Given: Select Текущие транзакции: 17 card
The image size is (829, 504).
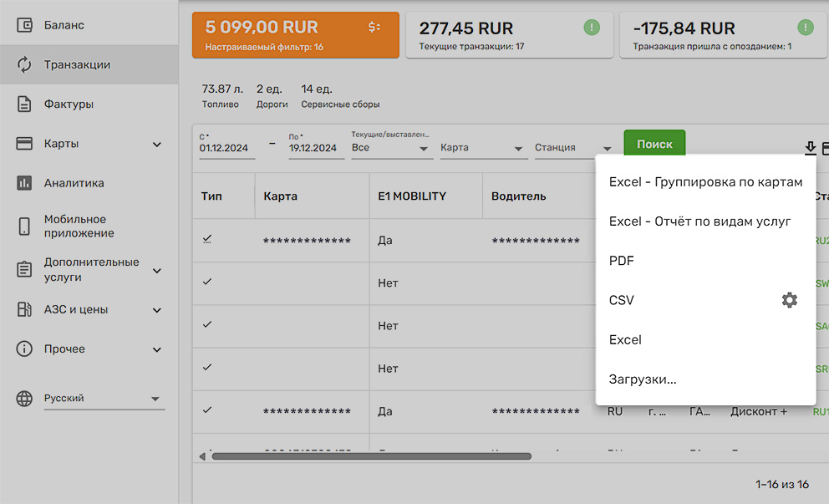Looking at the screenshot, I should (509, 35).
